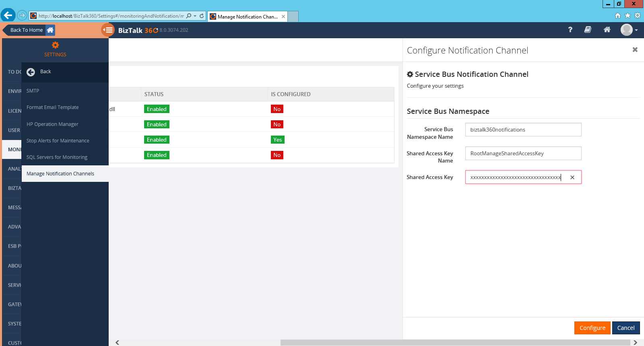Open HP Operation Manager menu item
644x346 pixels.
pyautogui.click(x=65, y=124)
